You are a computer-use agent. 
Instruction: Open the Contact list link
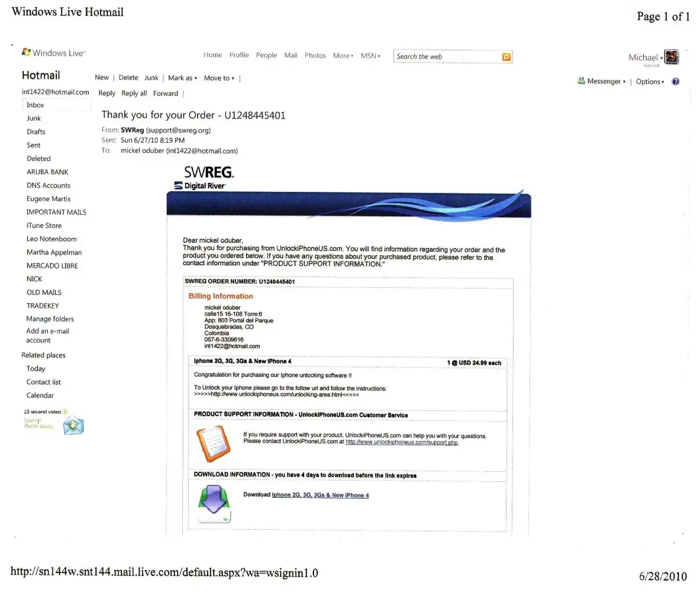click(x=43, y=382)
